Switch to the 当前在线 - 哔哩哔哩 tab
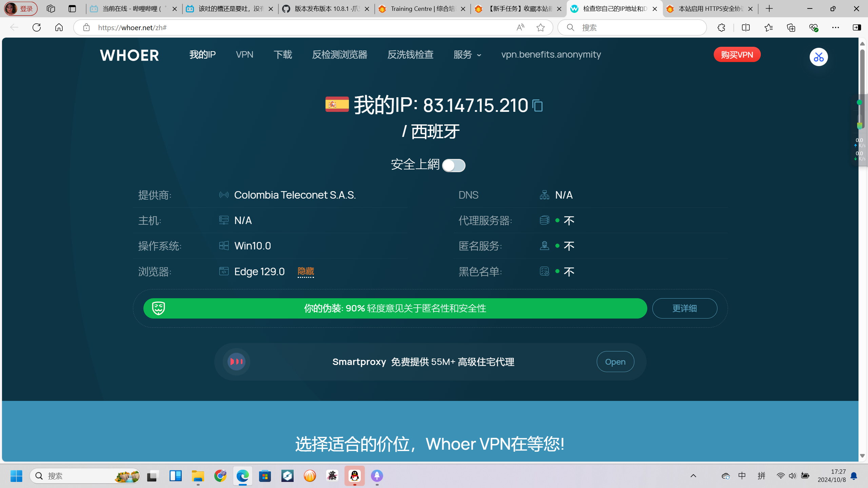Image resolution: width=868 pixels, height=488 pixels. tap(134, 9)
